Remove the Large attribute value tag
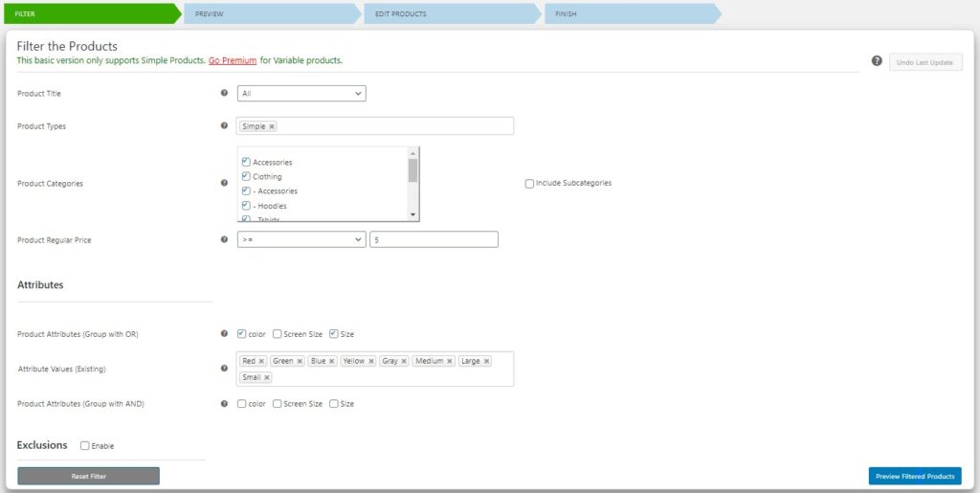The image size is (980, 493). [486, 361]
